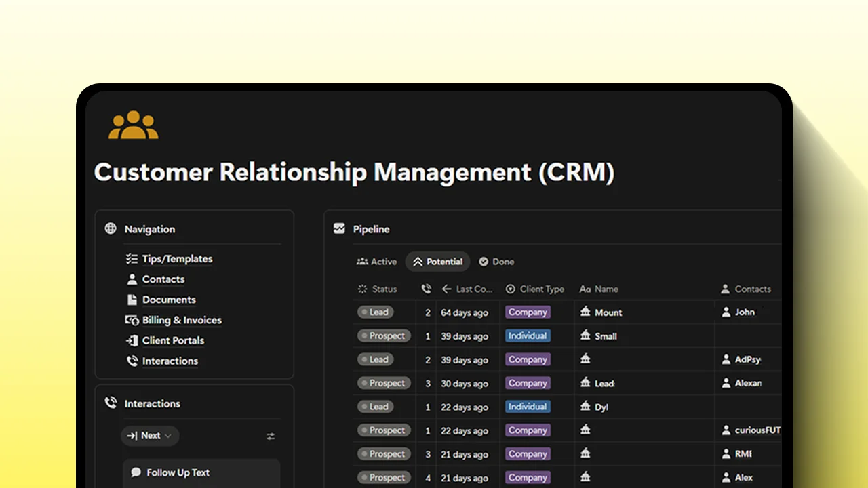Open the Name column header menu
868x488 pixels.
pyautogui.click(x=599, y=289)
